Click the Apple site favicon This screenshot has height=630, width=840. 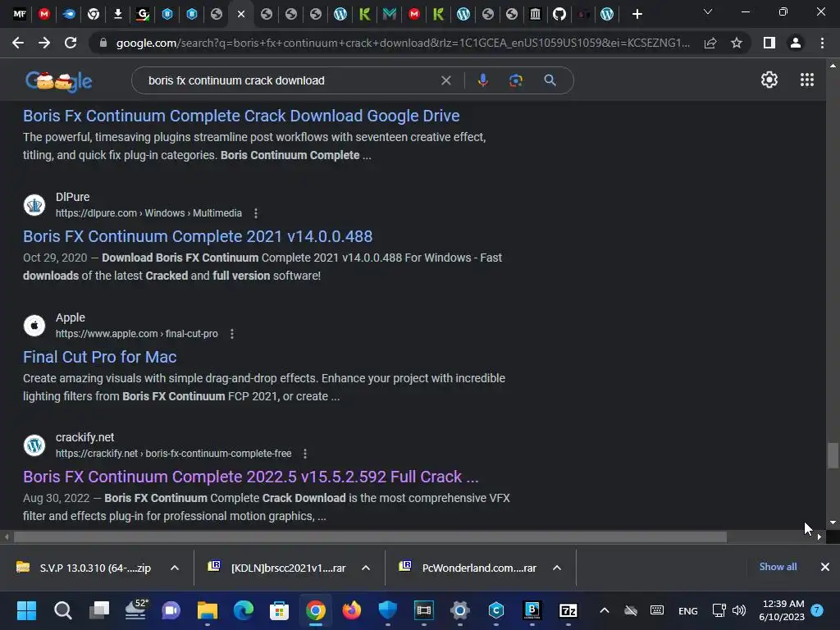(x=34, y=326)
